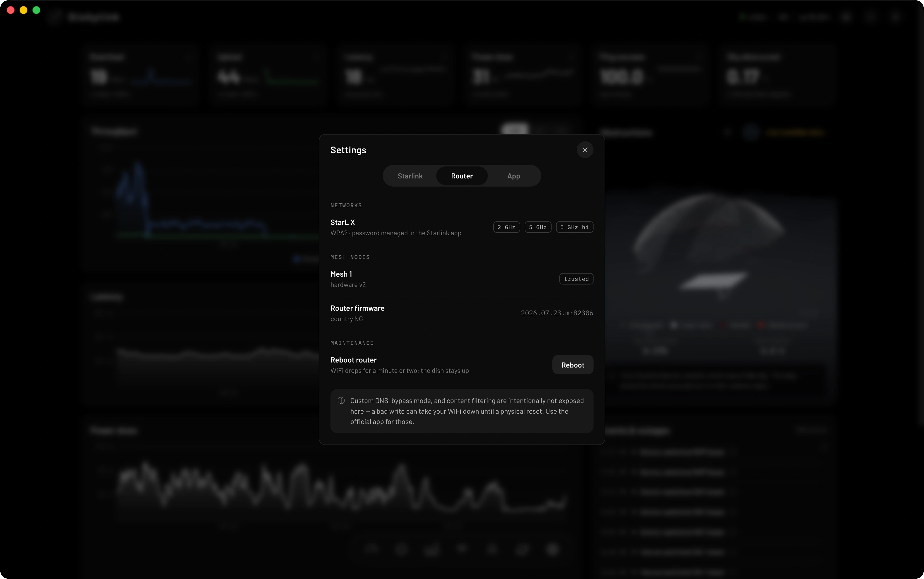Click the 'country NG' text

pyautogui.click(x=346, y=319)
